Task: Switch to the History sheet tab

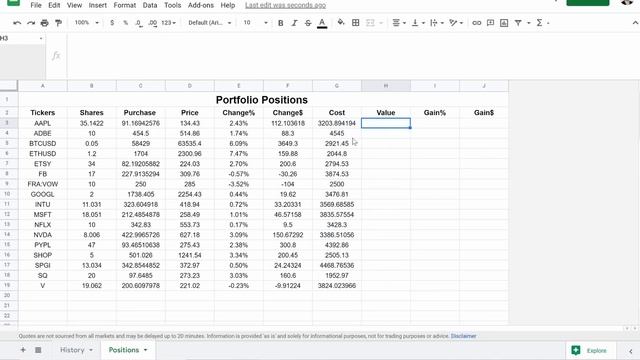Action: pyautogui.click(x=72, y=350)
